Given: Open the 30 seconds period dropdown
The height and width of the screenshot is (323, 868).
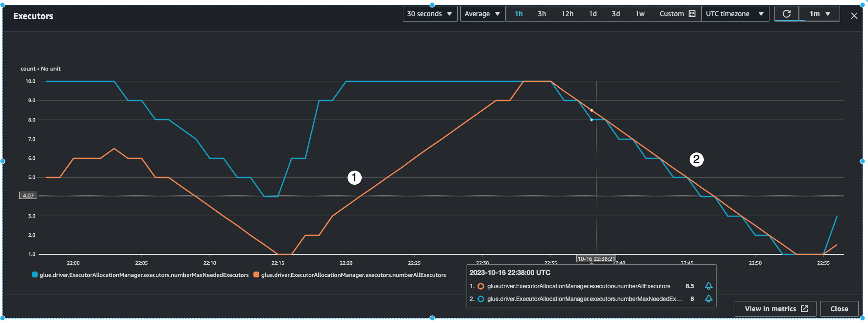Looking at the screenshot, I should click(x=430, y=14).
